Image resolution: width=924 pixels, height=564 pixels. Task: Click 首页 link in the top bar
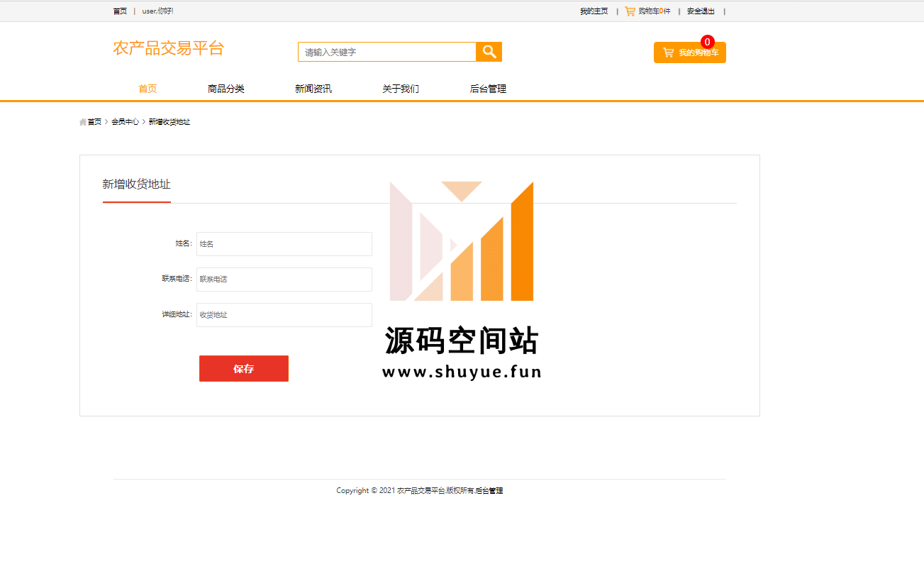coord(120,11)
